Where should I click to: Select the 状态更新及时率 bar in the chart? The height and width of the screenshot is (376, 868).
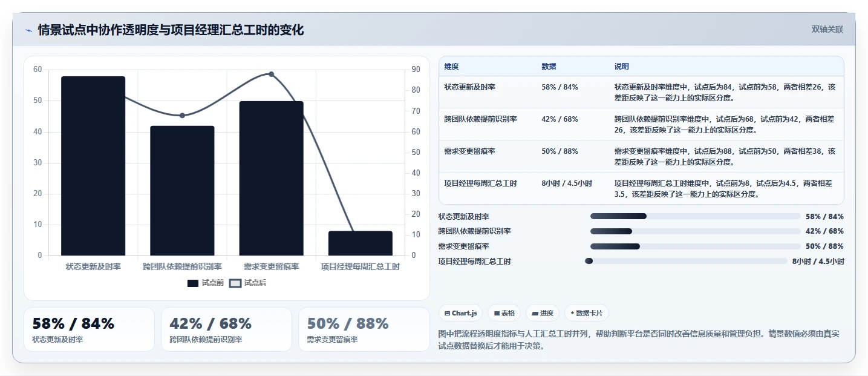tap(93, 166)
